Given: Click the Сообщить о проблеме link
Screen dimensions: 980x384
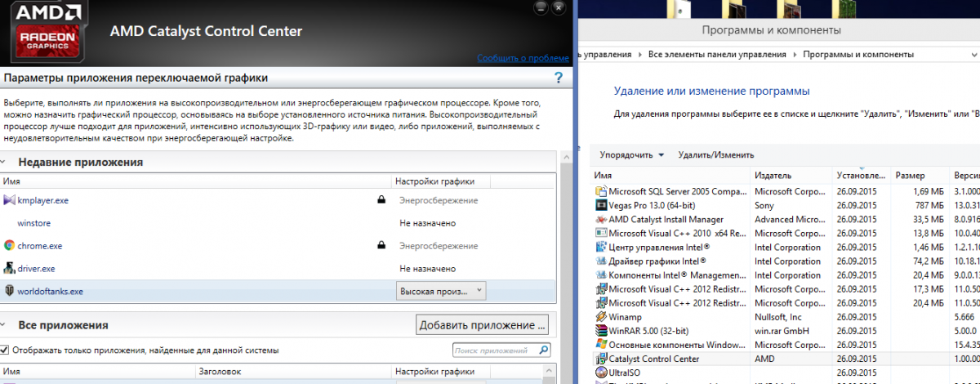Looking at the screenshot, I should [x=523, y=59].
